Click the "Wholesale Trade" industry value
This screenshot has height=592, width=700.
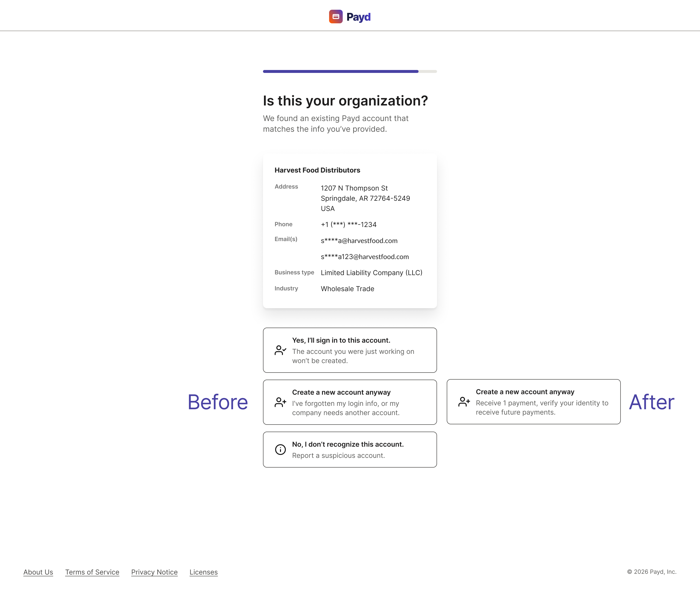coord(347,289)
